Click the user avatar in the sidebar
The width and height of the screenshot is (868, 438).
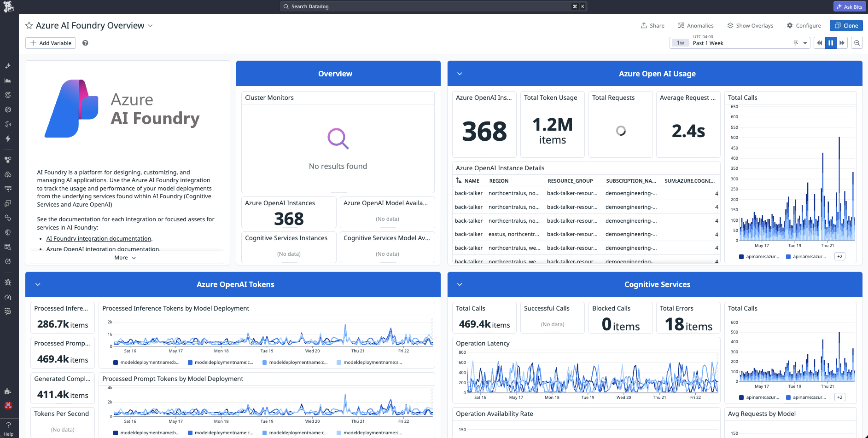point(8,406)
